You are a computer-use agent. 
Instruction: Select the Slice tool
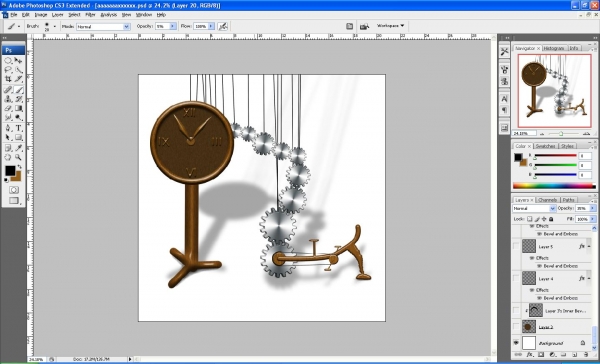(x=18, y=79)
